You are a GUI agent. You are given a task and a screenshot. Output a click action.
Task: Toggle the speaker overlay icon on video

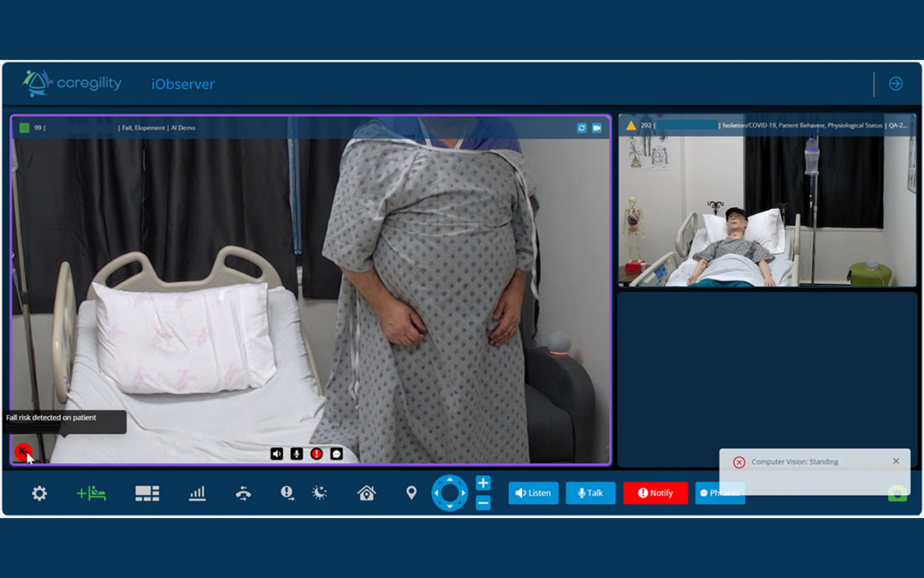pyautogui.click(x=276, y=454)
